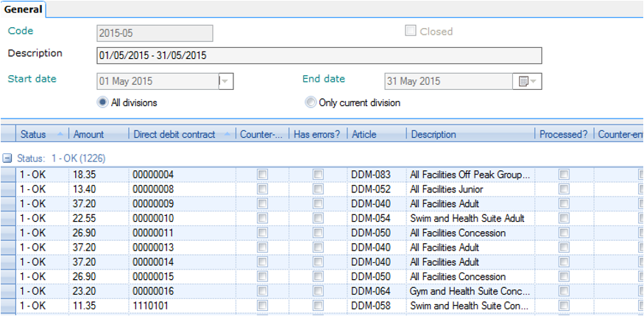The image size is (644, 316).
Task: Click the Has errors? column header
Action: 317,134
